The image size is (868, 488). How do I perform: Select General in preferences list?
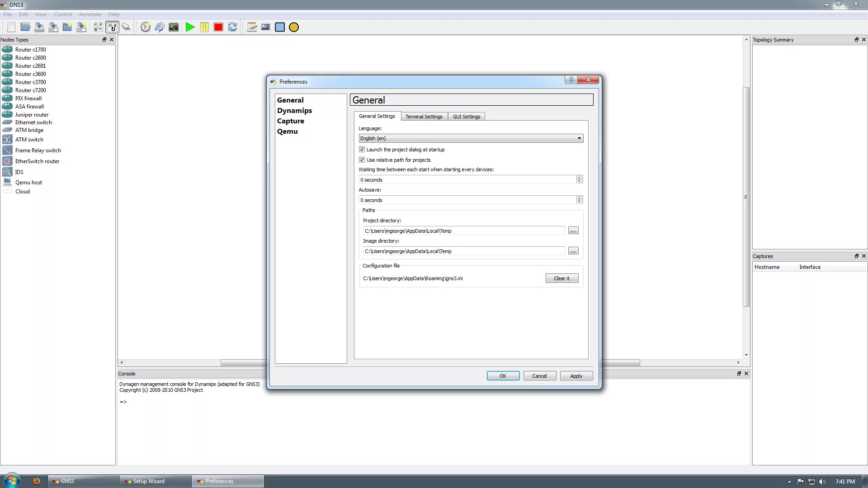(290, 100)
